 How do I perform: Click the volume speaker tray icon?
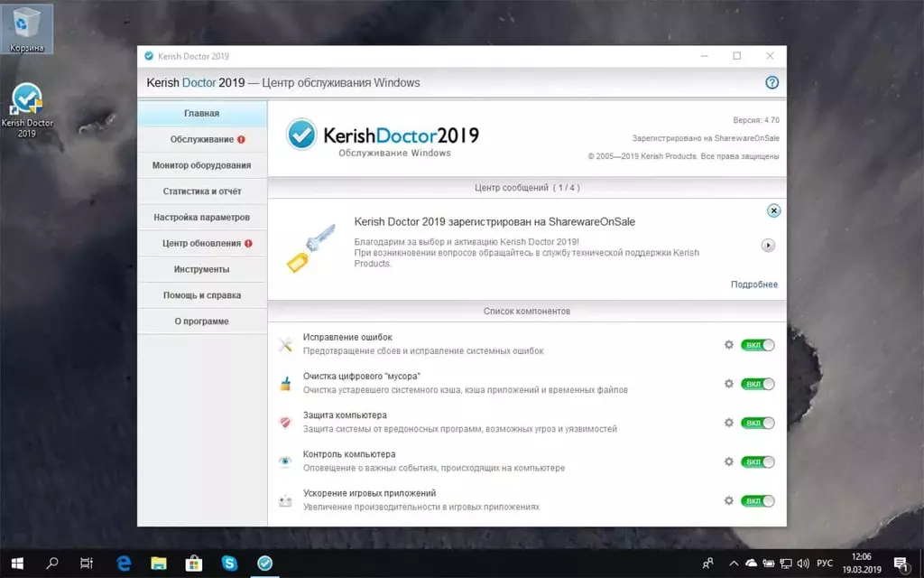click(802, 564)
